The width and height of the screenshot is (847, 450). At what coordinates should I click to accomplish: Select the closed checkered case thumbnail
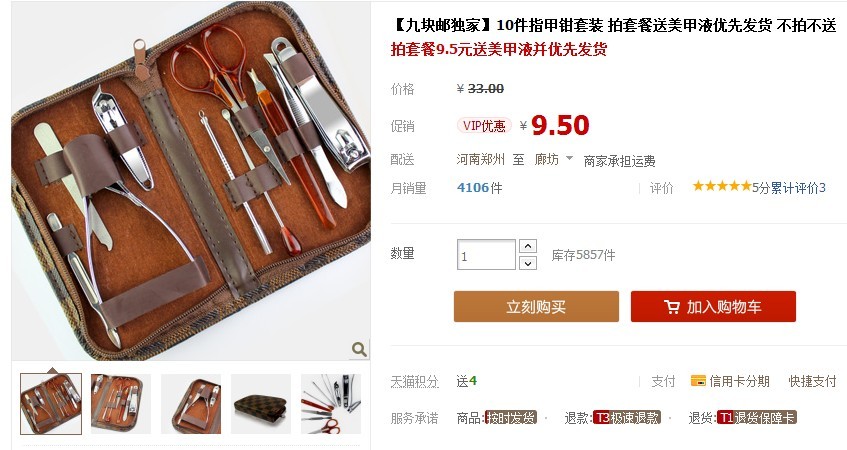(261, 404)
